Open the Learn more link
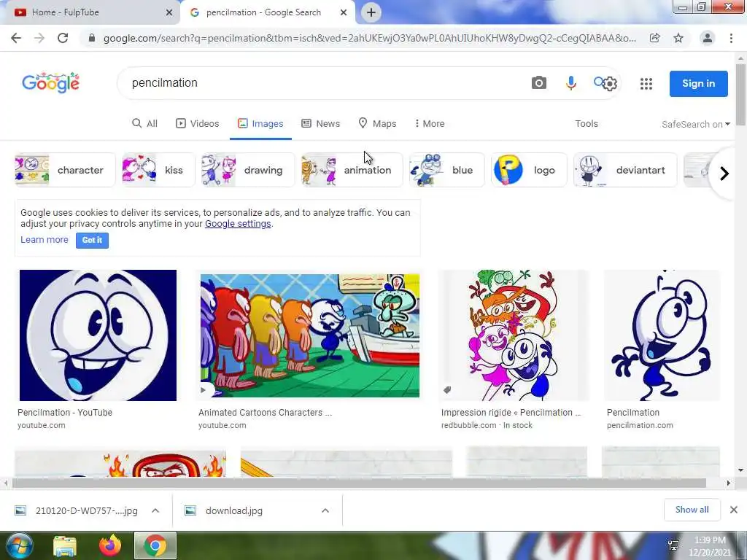This screenshot has height=560, width=747. tap(44, 239)
